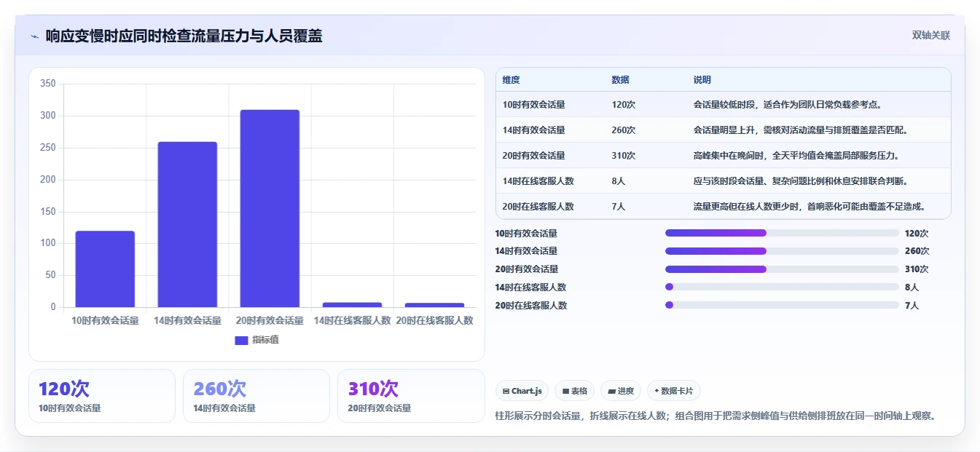The height and width of the screenshot is (452, 980).
Task: Click the x-axis label 10时有效会话量
Action: tap(105, 320)
